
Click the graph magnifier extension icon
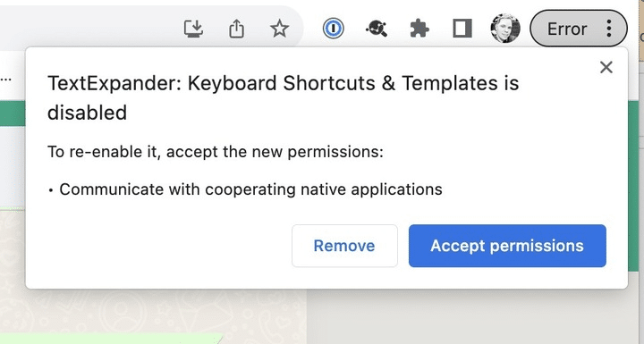(377, 29)
